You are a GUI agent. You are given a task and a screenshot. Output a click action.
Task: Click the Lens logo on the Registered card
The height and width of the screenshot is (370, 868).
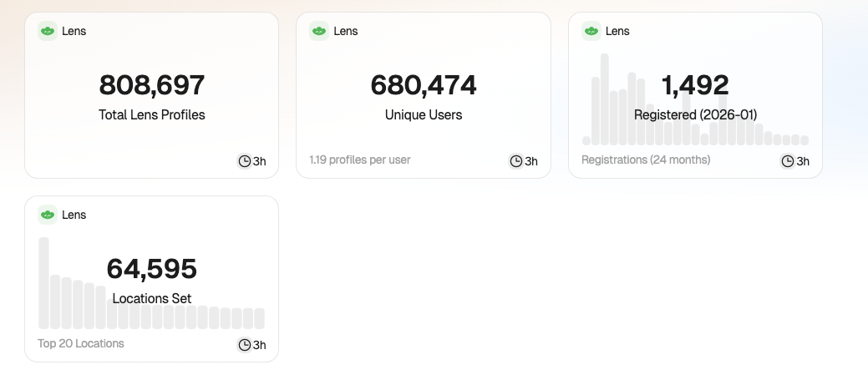[x=591, y=31]
